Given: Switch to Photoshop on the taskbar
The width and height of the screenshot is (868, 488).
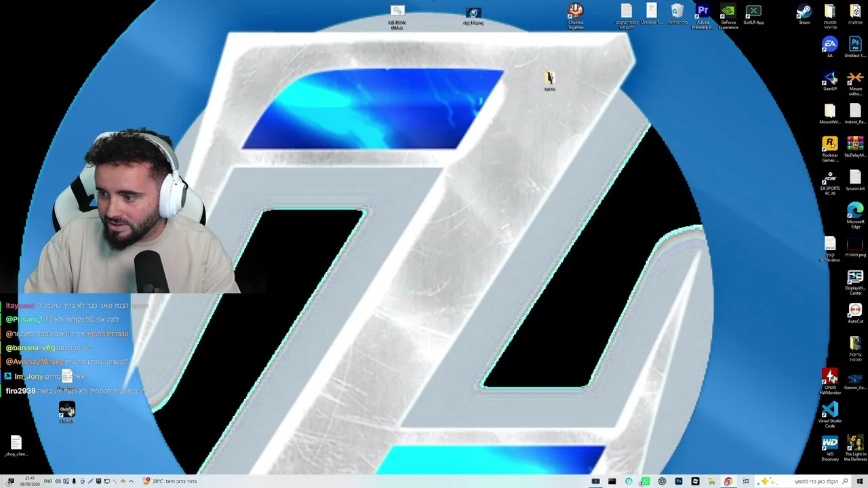Looking at the screenshot, I should pyautogui.click(x=679, y=481).
